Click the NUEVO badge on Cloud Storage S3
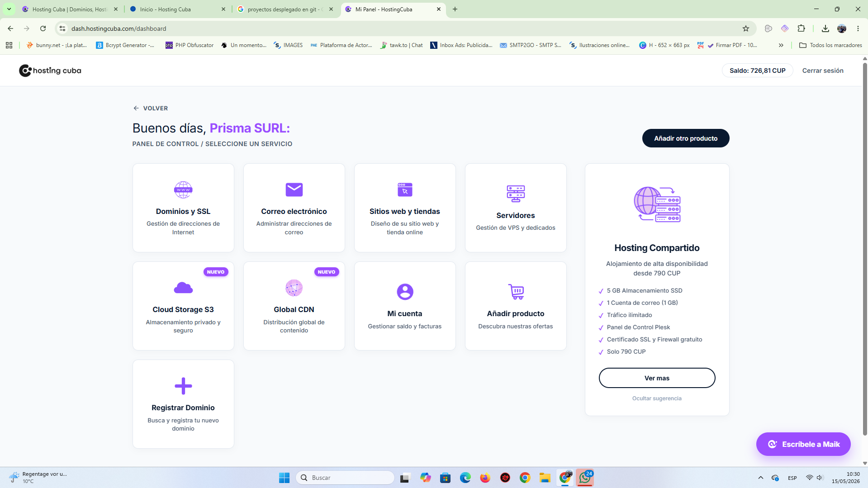The width and height of the screenshot is (868, 488). coord(216,272)
